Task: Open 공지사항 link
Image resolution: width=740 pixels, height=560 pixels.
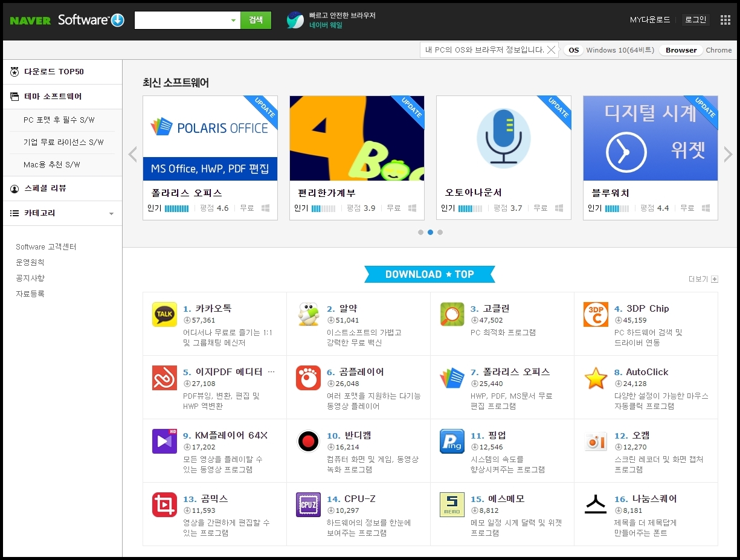Action: pos(30,278)
